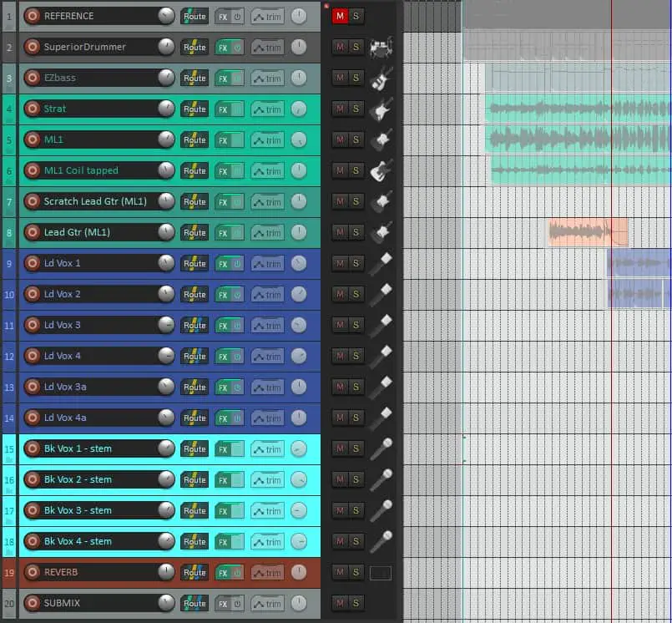Click the microphone icon on Ld Vox 3a
This screenshot has width=672, height=623.
tap(381, 387)
